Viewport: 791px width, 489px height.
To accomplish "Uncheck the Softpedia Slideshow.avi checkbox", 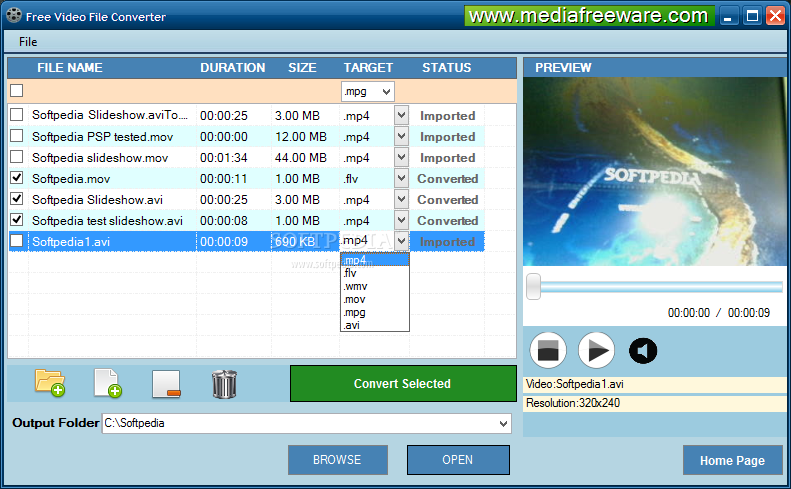I will (17, 199).
